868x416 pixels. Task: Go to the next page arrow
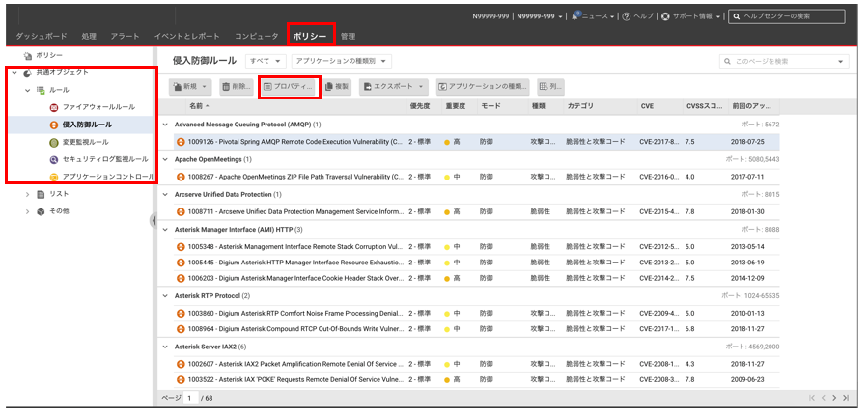[832, 397]
